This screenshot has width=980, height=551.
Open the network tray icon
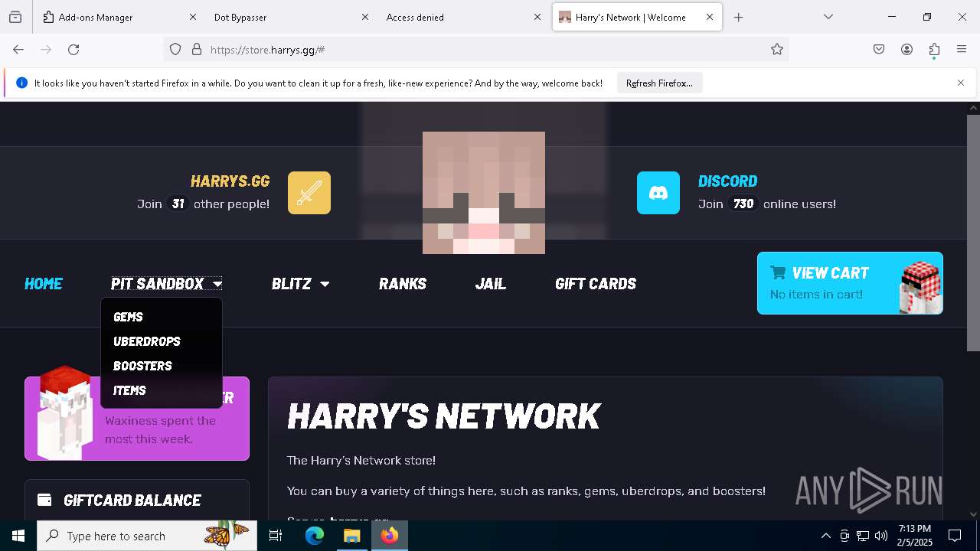click(863, 536)
